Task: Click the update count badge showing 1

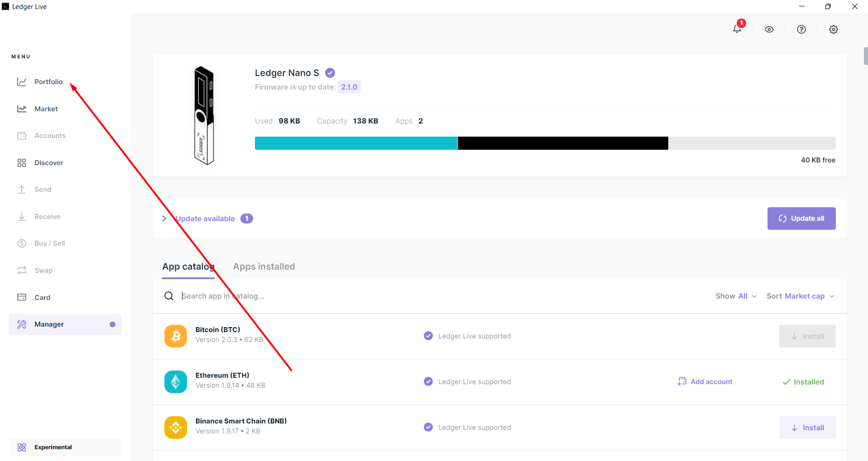Action: 247,219
